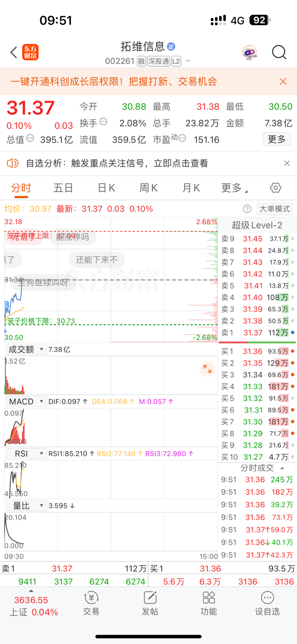Select the 卖4 31.40 order row
The image size is (297, 644).
click(258, 297)
